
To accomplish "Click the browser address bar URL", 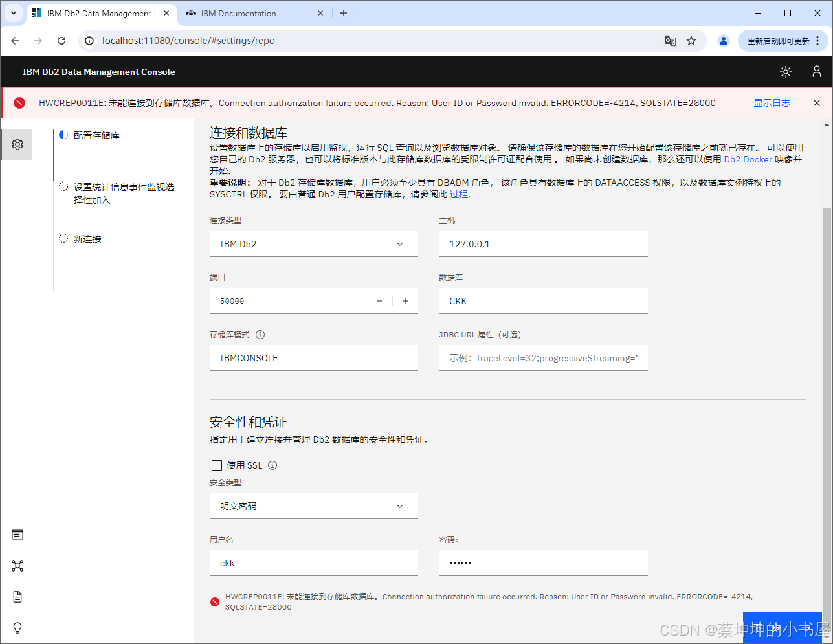I will [188, 41].
